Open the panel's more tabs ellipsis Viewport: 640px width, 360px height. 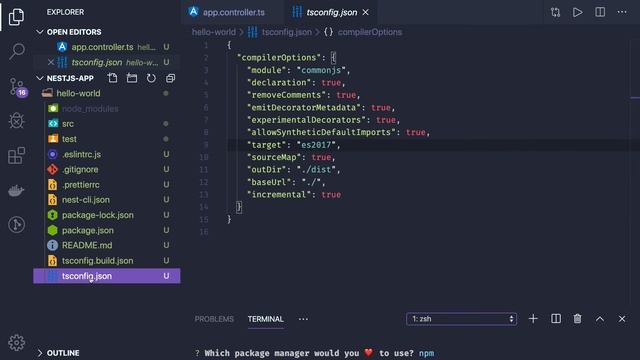[303, 319]
